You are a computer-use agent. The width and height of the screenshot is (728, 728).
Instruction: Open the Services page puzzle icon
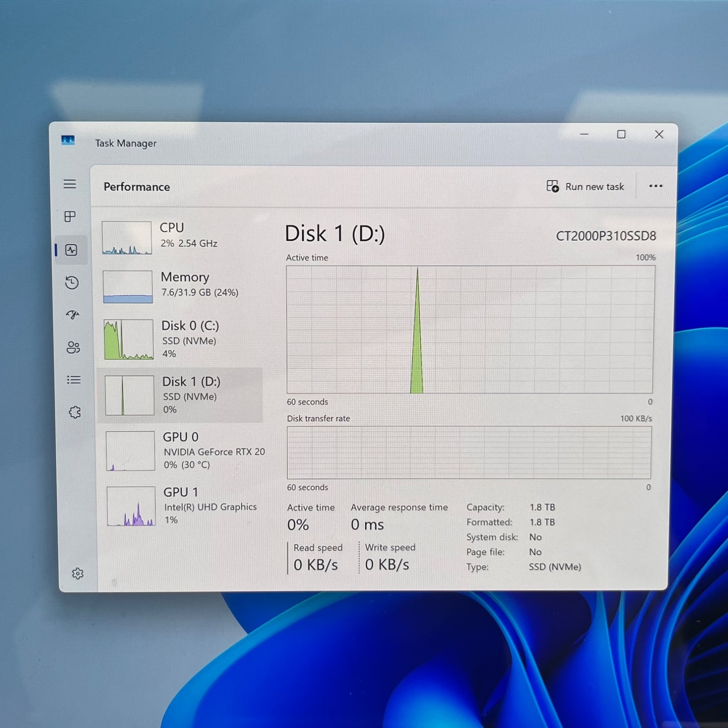tap(75, 413)
